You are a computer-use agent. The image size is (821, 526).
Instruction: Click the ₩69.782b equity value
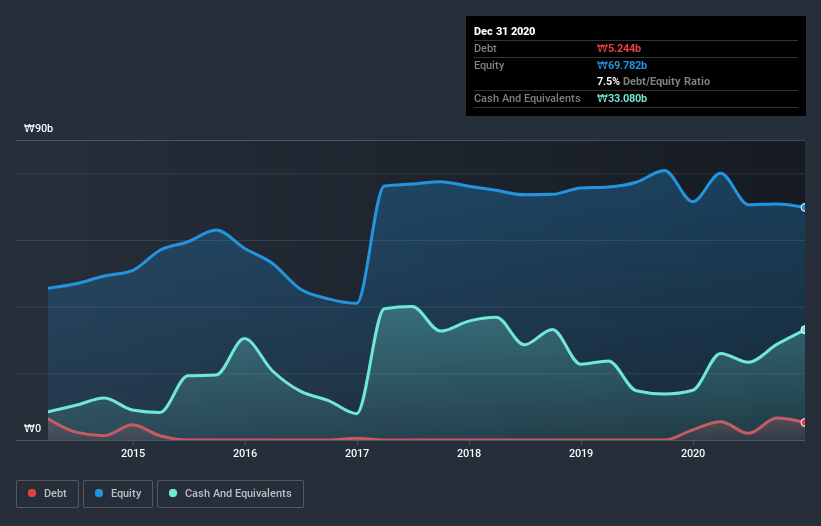622,66
